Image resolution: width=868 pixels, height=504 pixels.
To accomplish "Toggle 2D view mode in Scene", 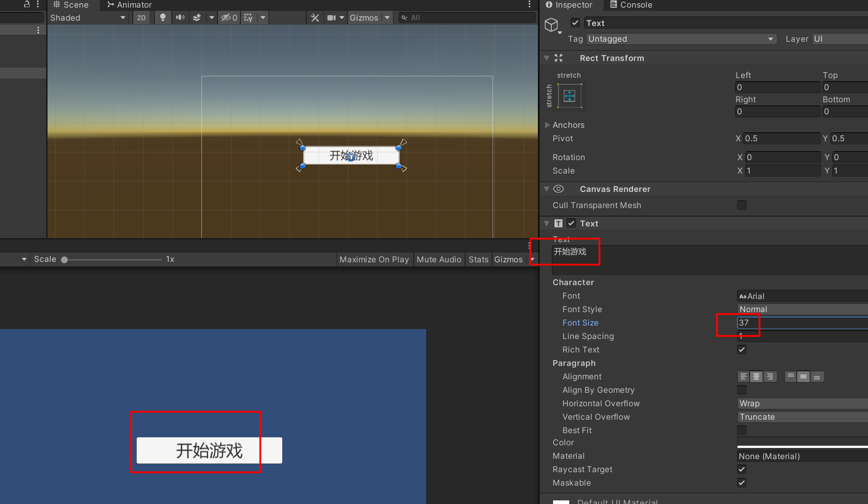I will tap(141, 18).
